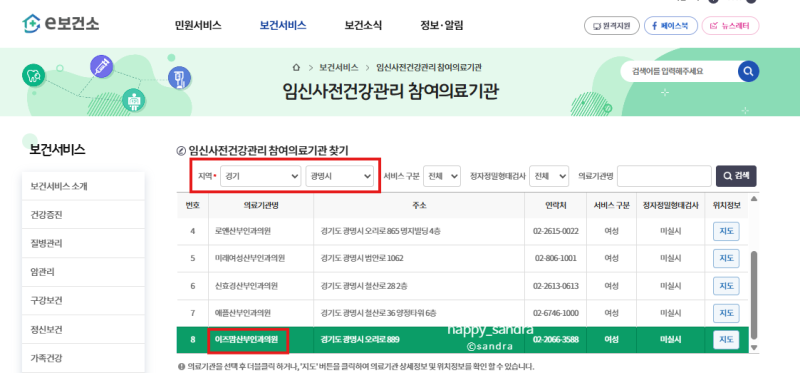Viewport: 800px width, 373px height.
Task: Click the 번호 column header
Action: point(193,205)
